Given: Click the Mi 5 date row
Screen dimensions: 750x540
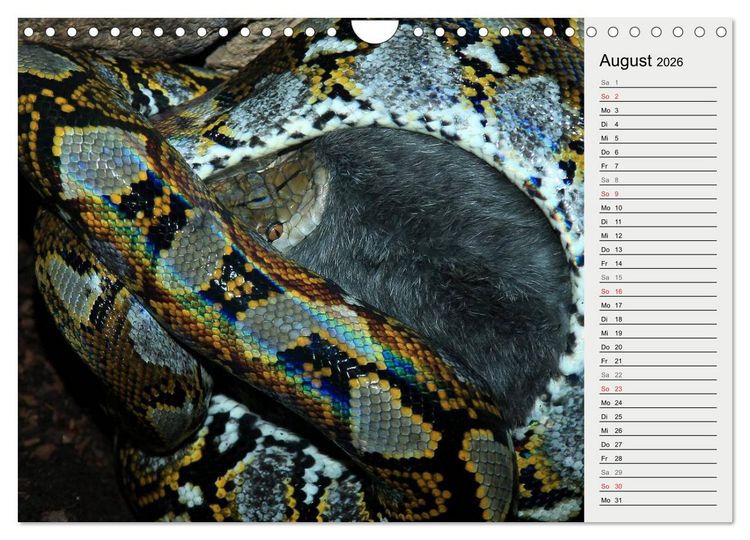Looking at the screenshot, I should pyautogui.click(x=658, y=138).
